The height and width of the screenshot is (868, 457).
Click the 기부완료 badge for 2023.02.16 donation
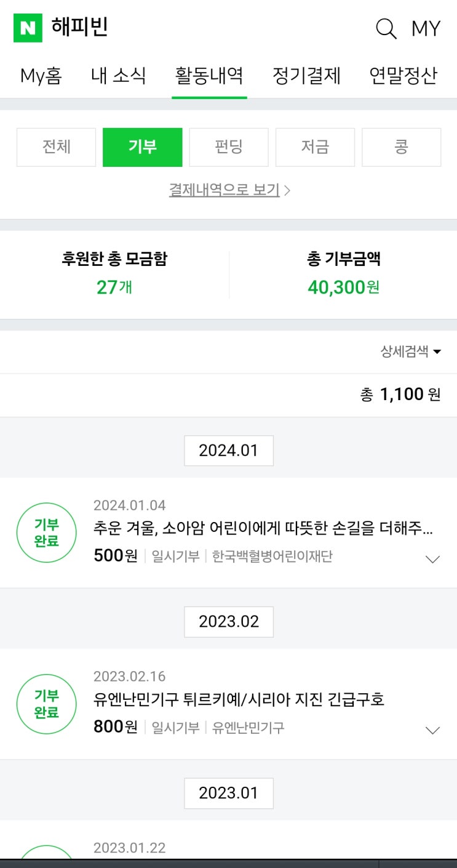pyautogui.click(x=46, y=704)
